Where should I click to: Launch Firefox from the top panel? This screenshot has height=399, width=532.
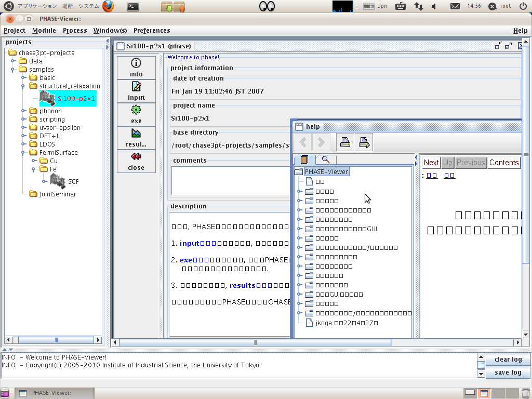(108, 6)
